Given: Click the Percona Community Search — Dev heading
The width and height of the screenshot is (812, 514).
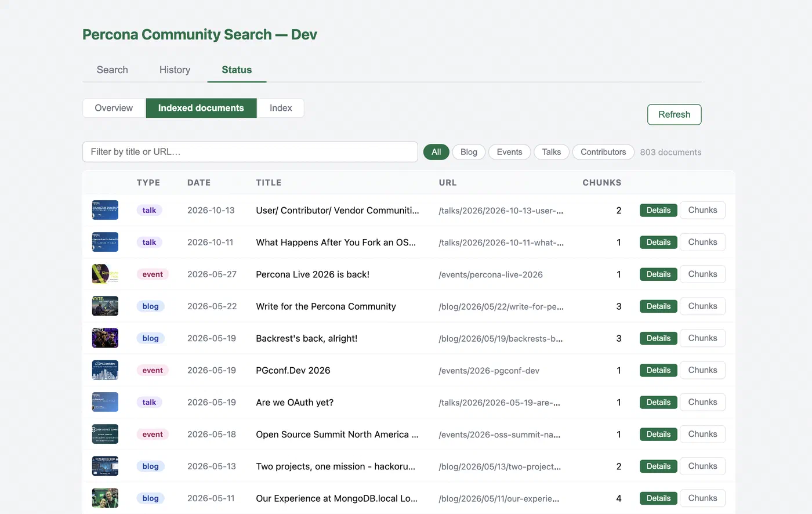Looking at the screenshot, I should pyautogui.click(x=200, y=34).
